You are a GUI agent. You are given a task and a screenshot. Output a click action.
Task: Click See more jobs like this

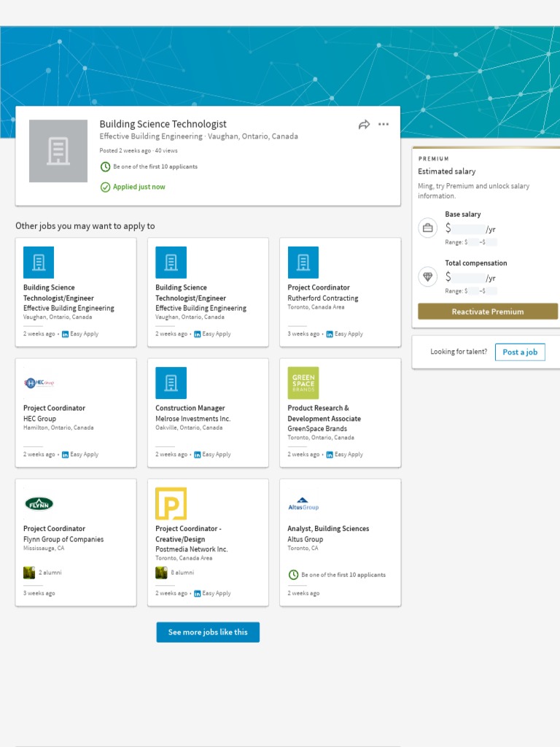tap(208, 632)
